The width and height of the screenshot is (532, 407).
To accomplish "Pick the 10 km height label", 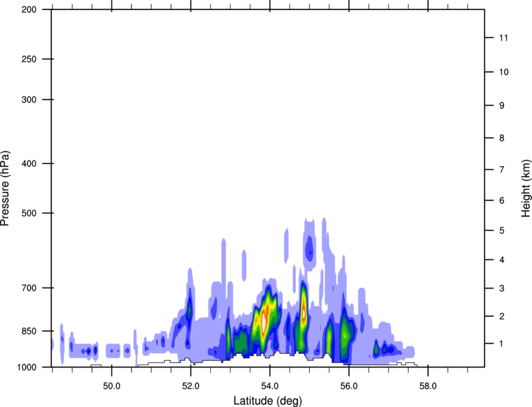I will 504,72.
